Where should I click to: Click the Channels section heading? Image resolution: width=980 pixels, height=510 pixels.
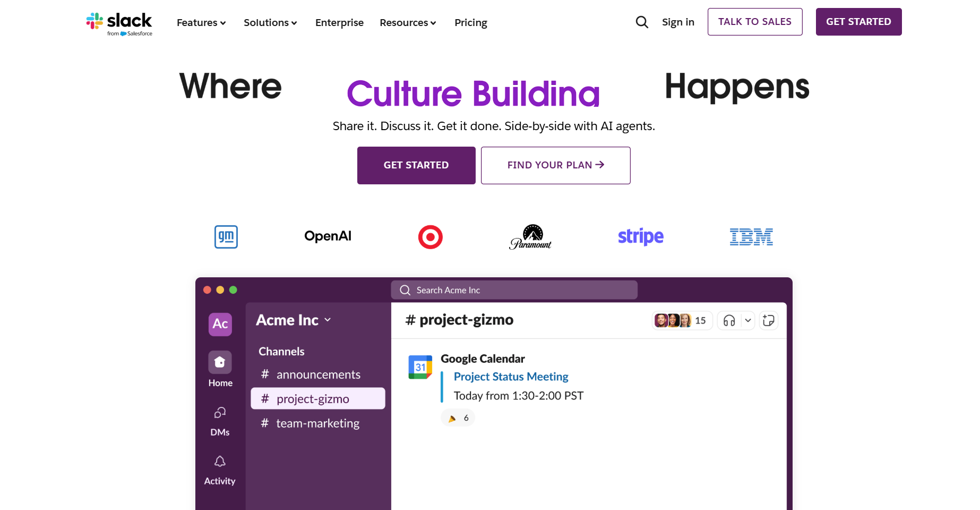281,352
